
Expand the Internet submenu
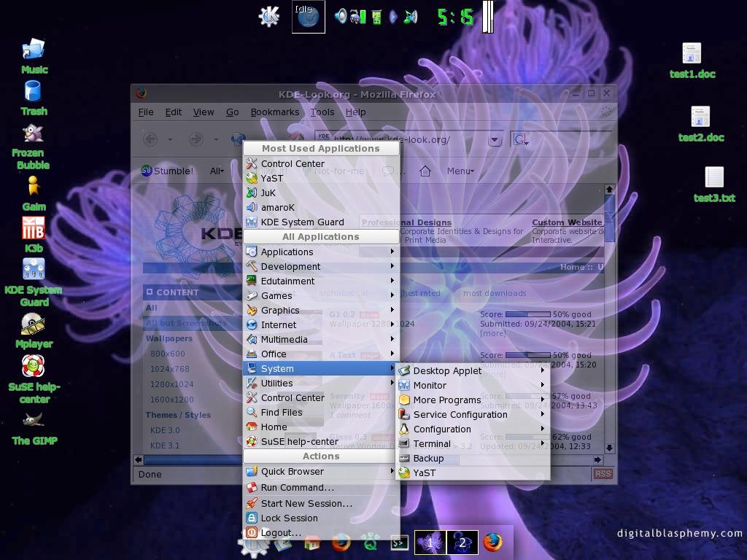pos(321,324)
